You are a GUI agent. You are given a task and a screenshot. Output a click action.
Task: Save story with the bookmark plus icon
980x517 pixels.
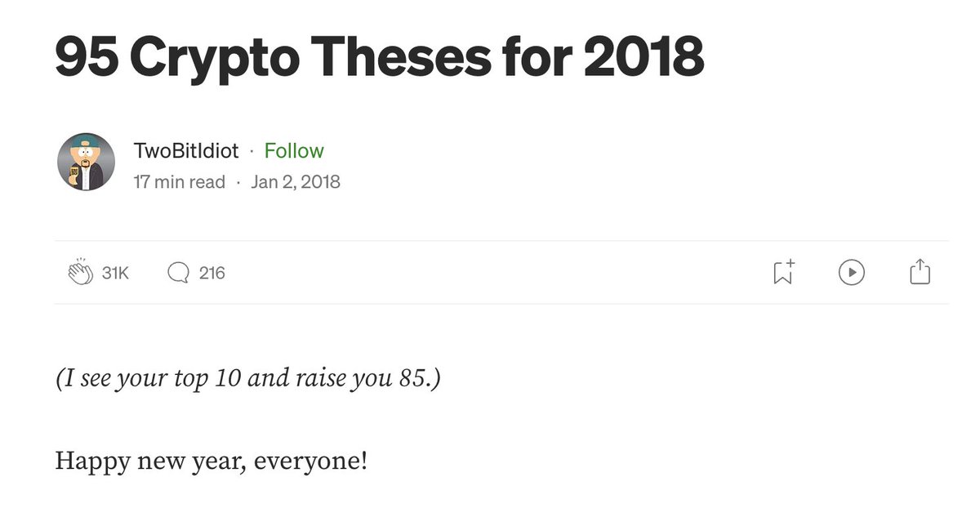click(x=783, y=272)
